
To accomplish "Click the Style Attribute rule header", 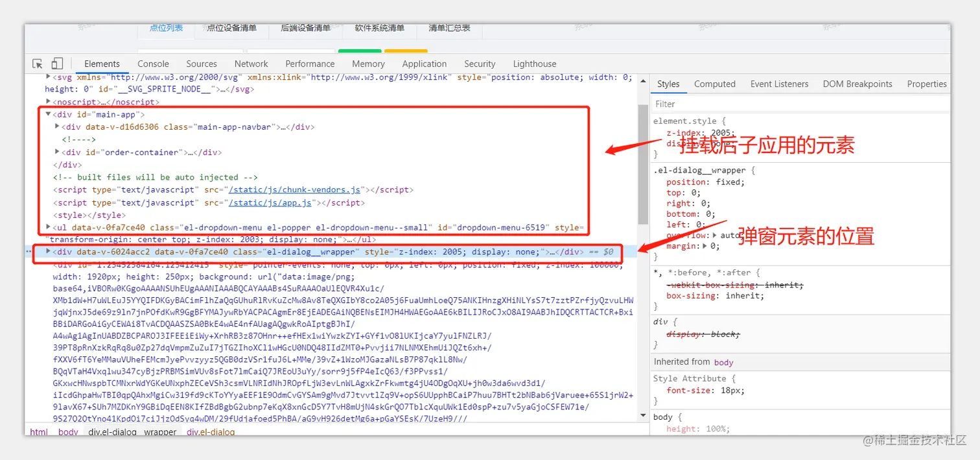I will click(694, 378).
